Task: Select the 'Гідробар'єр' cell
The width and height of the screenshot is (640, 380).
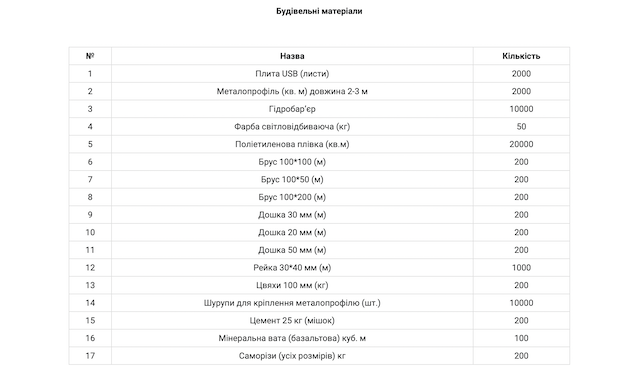Action: [x=292, y=109]
